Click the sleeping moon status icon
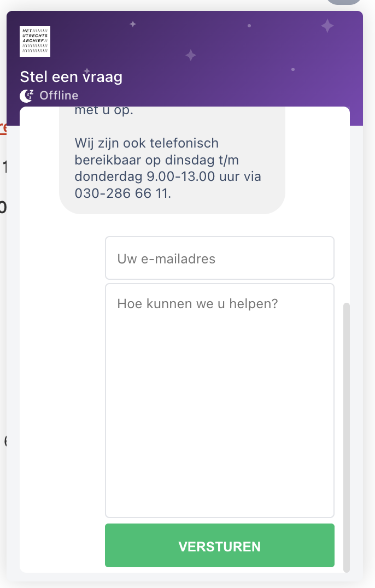 pyautogui.click(x=26, y=96)
